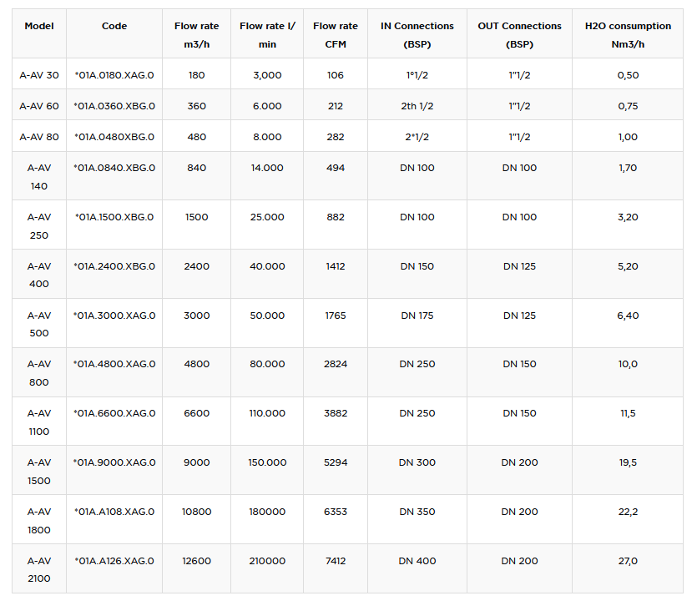Click the 25.000 l/min flow rate cell

[x=267, y=217]
